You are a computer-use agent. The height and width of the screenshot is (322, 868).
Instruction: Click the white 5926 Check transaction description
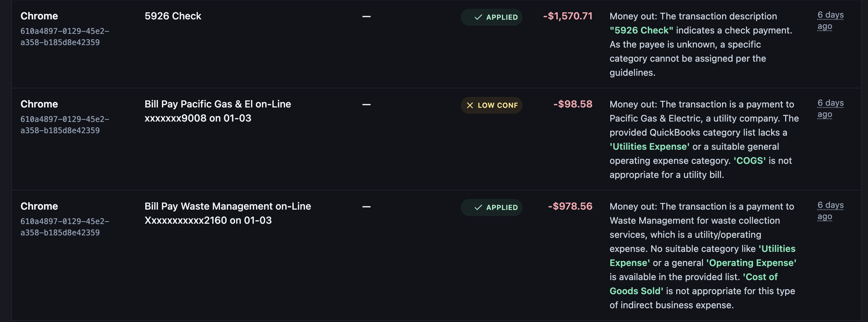click(x=173, y=16)
